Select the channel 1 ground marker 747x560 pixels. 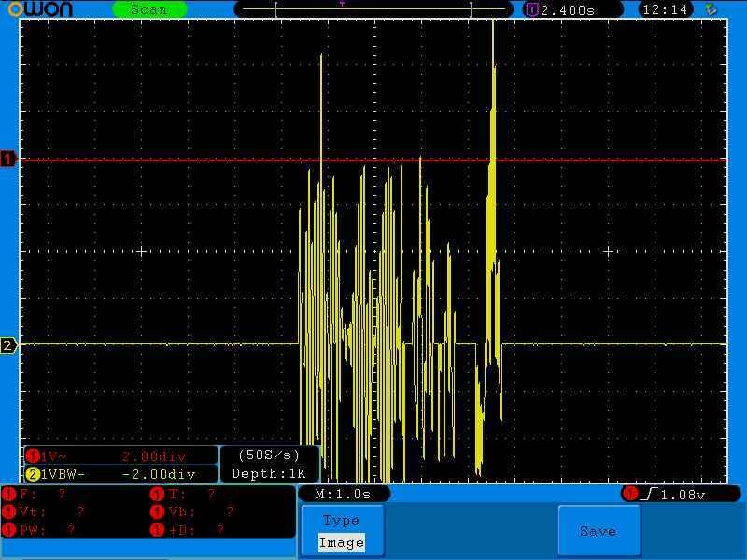tap(8, 159)
